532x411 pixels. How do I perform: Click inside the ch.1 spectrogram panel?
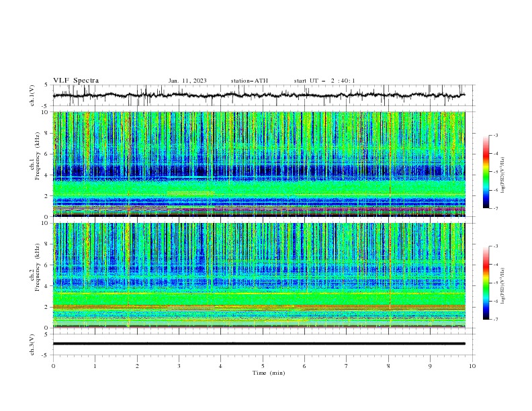pyautogui.click(x=259, y=164)
